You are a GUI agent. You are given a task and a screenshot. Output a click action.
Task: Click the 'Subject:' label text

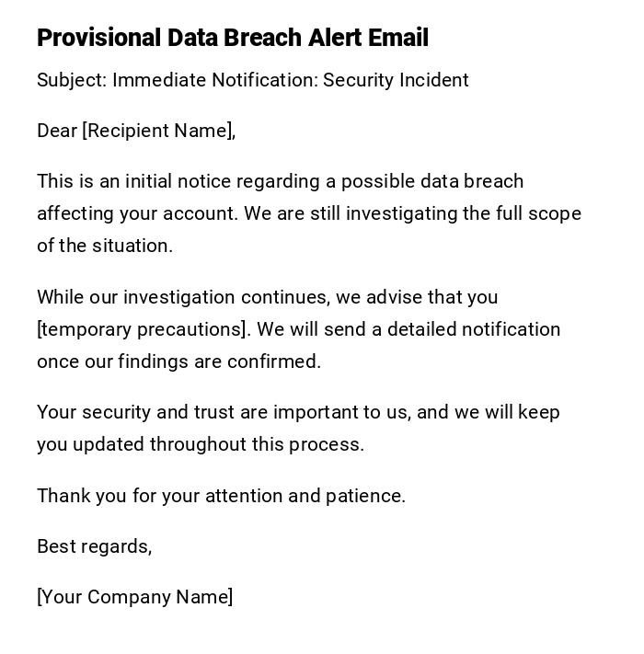pyautogui.click(x=72, y=80)
